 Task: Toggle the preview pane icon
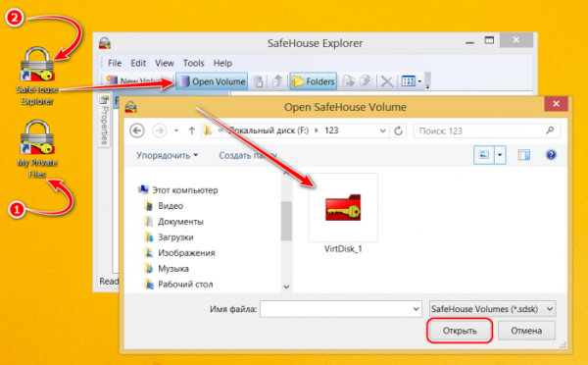pos(524,155)
